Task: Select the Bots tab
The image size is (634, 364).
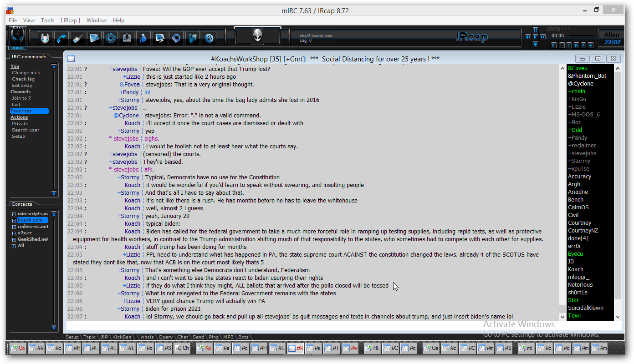Action: [x=244, y=337]
